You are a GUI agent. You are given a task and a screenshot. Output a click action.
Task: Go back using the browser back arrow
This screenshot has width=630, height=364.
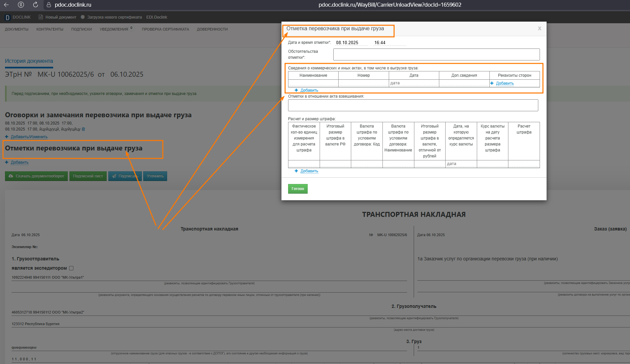pyautogui.click(x=6, y=5)
